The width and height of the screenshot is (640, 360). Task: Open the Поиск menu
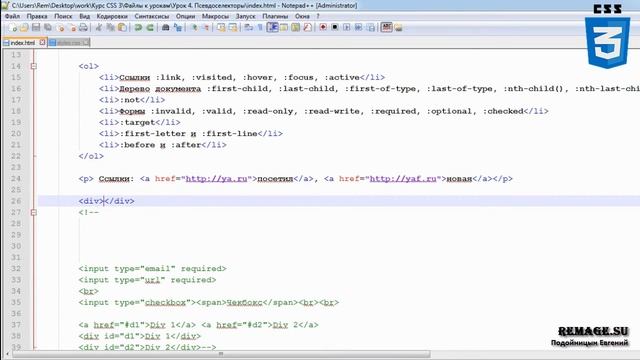tap(63, 16)
